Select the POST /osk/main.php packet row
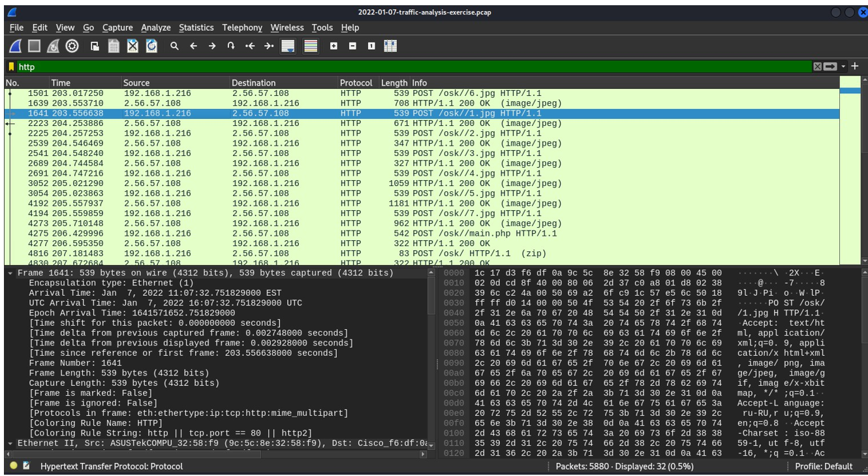 [261, 232]
